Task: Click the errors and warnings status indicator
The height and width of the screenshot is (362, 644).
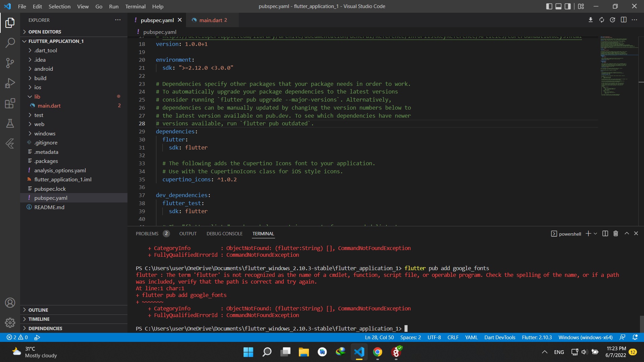Action: click(x=17, y=338)
